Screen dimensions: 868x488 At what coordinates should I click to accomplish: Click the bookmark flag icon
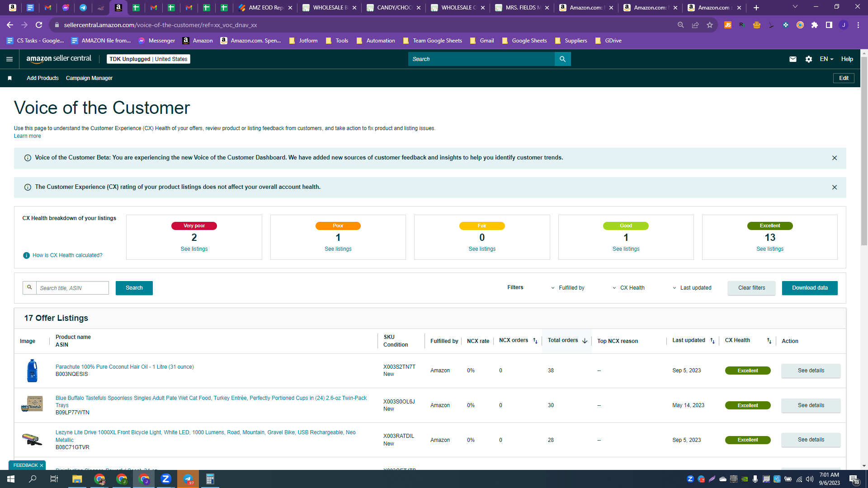click(x=9, y=78)
